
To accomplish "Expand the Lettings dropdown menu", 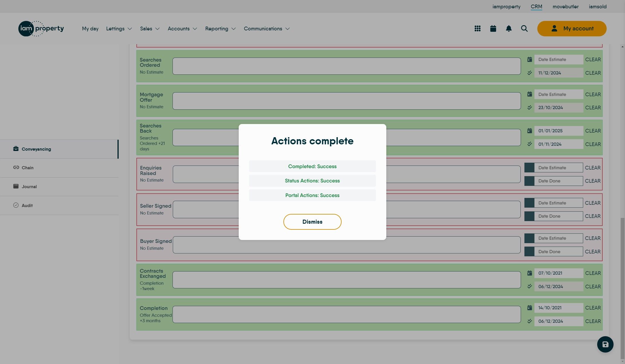I will [x=119, y=29].
